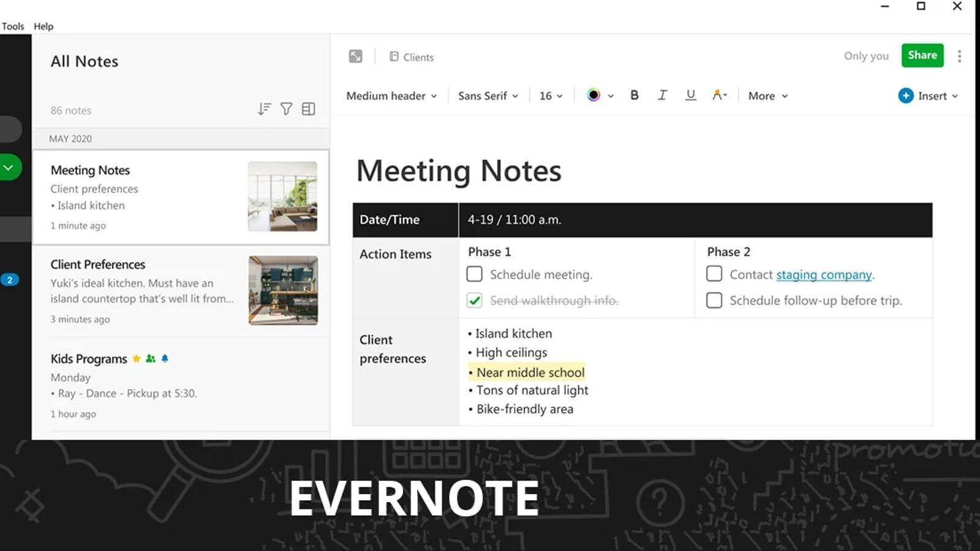
Task: Click the green chevron sidebar button
Action: (x=9, y=167)
